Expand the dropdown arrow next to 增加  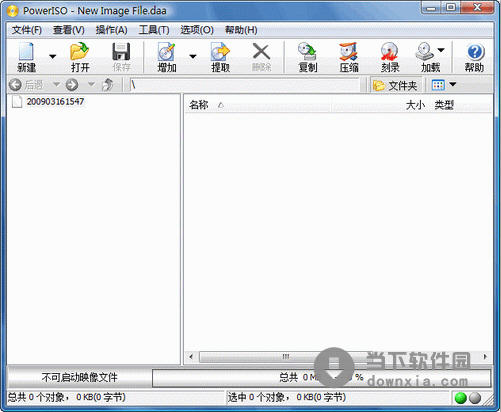[x=193, y=56]
